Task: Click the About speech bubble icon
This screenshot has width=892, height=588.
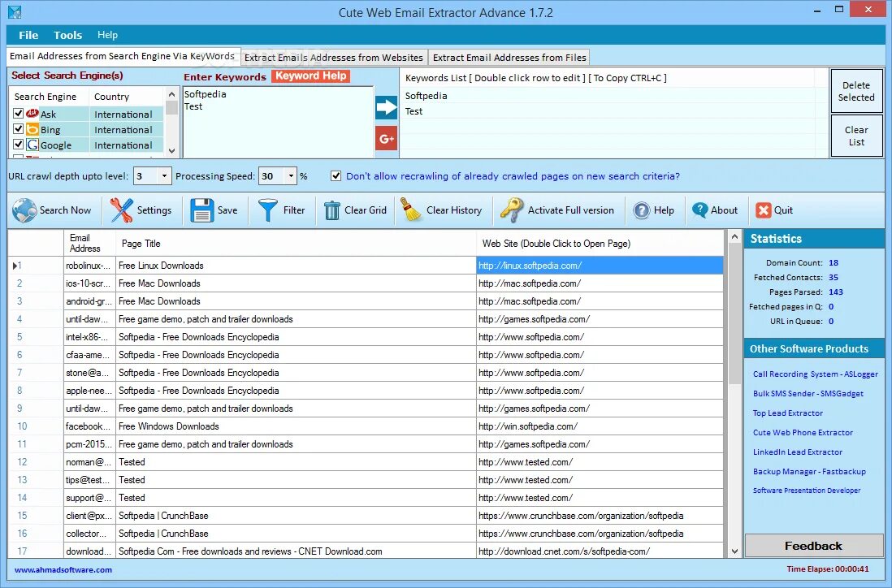Action: [x=699, y=210]
